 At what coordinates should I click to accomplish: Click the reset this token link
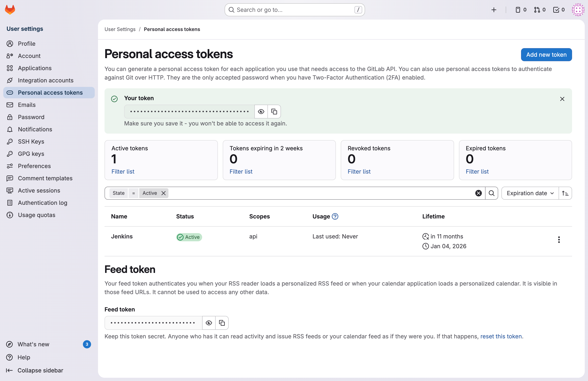pyautogui.click(x=501, y=336)
